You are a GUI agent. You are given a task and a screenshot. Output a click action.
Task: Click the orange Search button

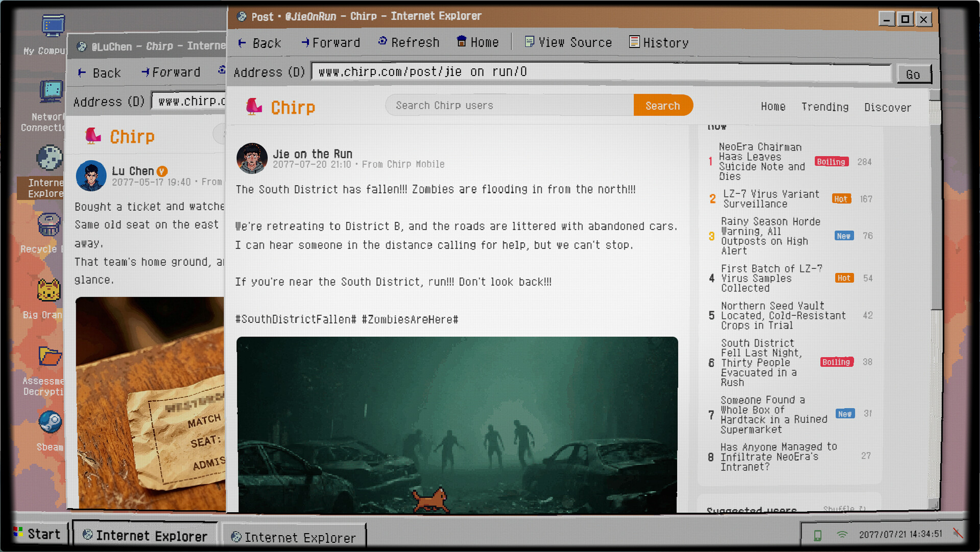click(x=663, y=105)
